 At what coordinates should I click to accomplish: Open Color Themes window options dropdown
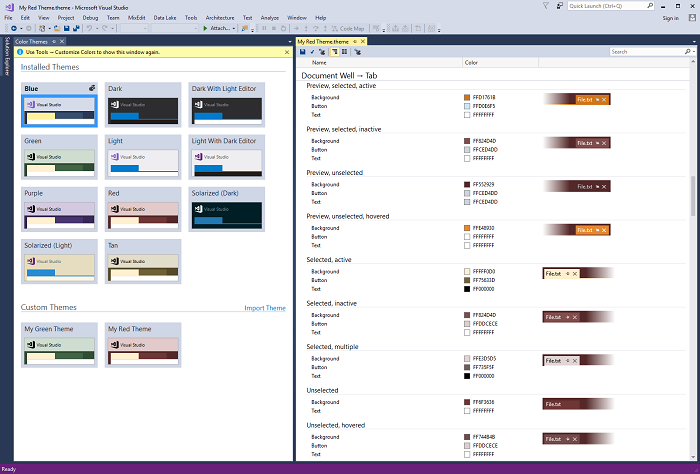[x=290, y=42]
